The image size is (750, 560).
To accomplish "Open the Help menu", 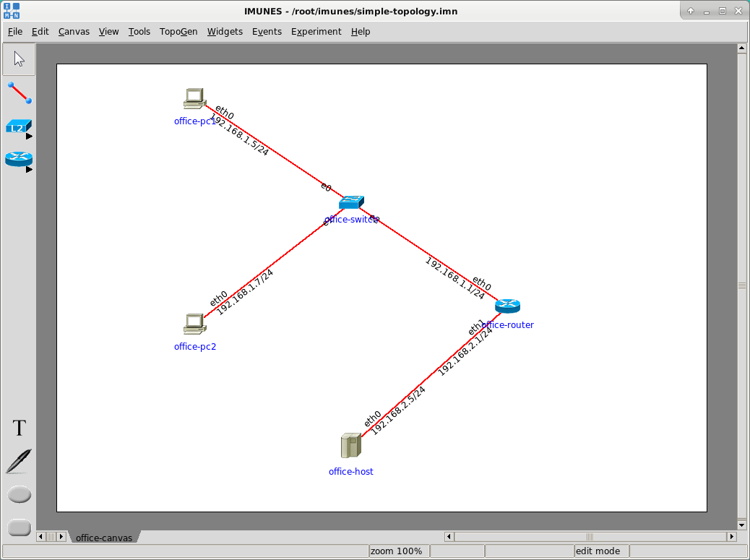I will (360, 32).
